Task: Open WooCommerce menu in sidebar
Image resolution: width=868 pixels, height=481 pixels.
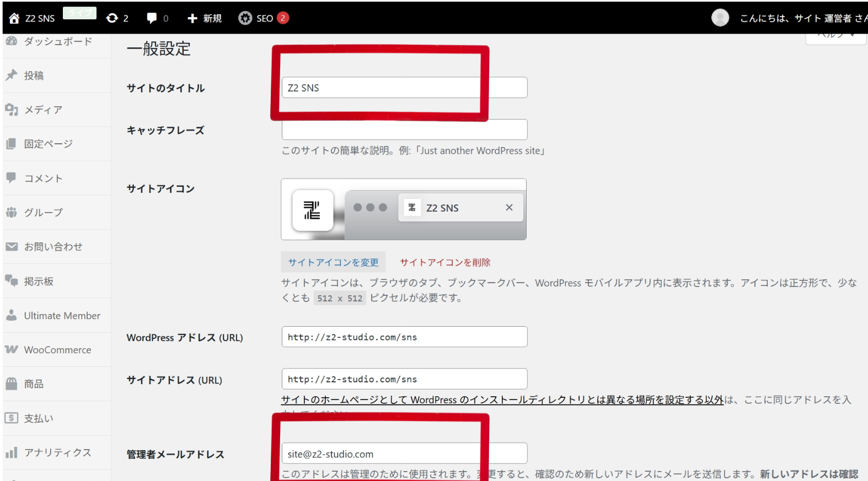Action: click(x=57, y=350)
